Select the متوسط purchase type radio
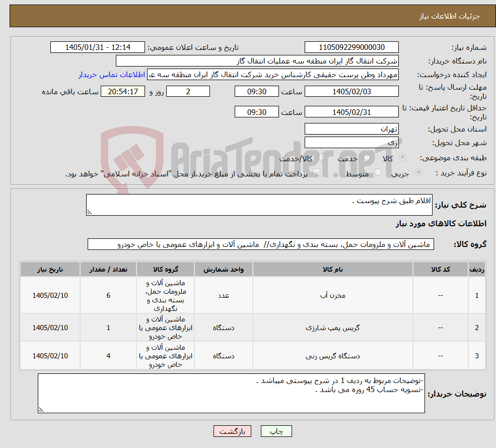This screenshot has width=496, height=448. (378, 172)
